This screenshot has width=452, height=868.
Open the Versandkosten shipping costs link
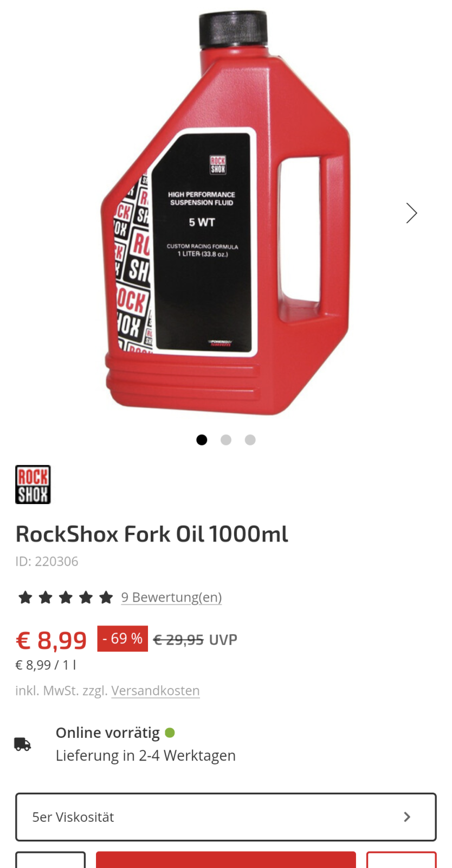tap(156, 691)
